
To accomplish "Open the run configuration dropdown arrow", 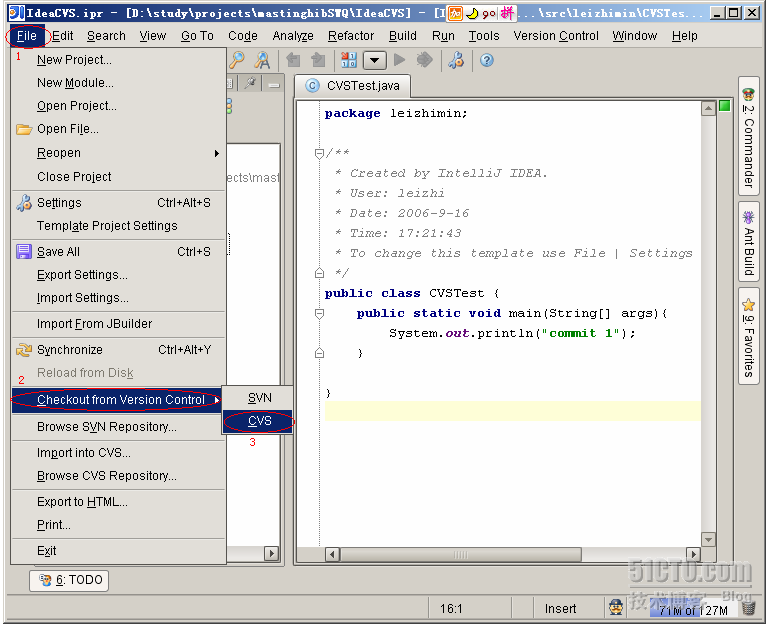I will [374, 60].
